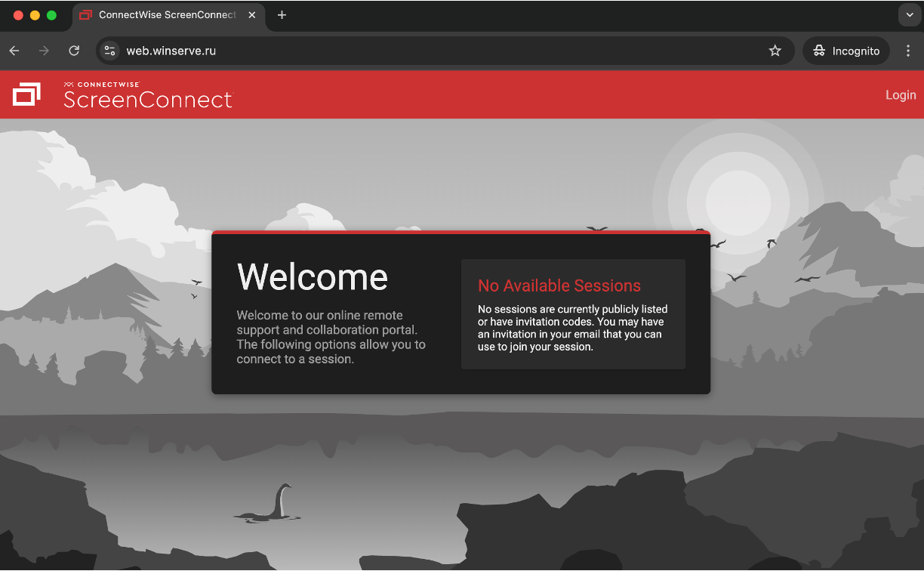924x571 pixels.
Task: Navigate back with the back arrow
Action: coord(14,51)
